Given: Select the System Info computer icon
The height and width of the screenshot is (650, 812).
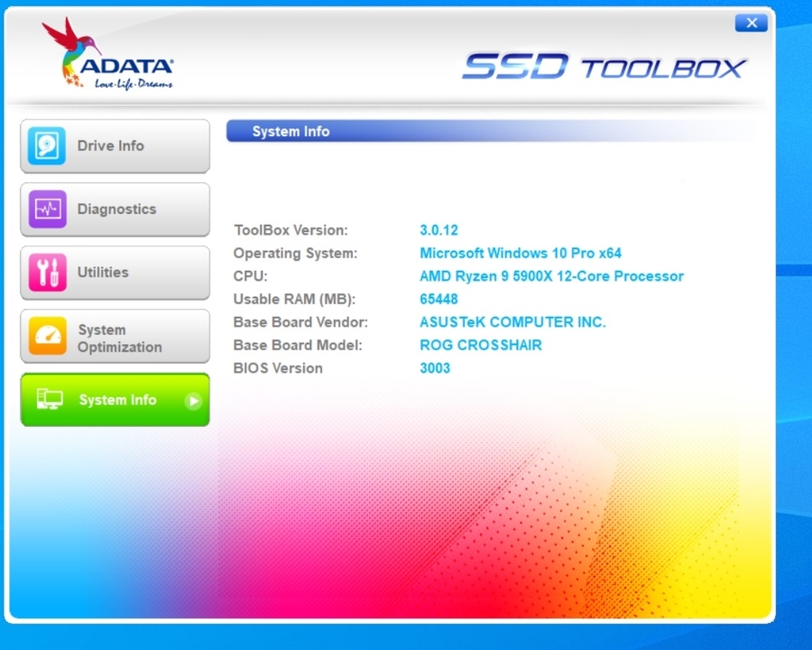Looking at the screenshot, I should pos(50,400).
